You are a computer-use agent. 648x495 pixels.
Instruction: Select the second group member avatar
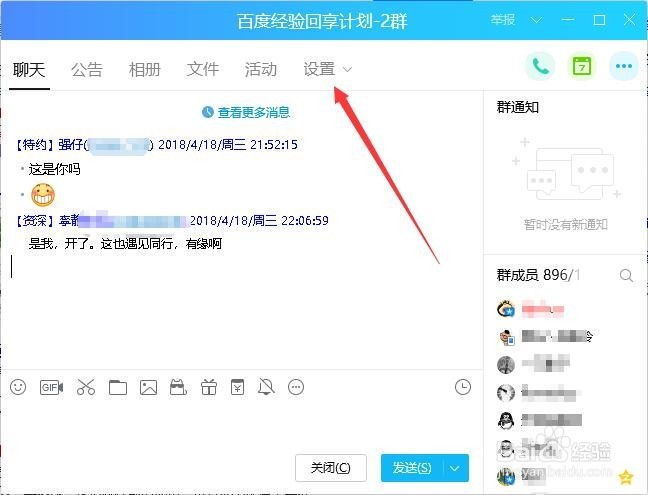[x=506, y=337]
